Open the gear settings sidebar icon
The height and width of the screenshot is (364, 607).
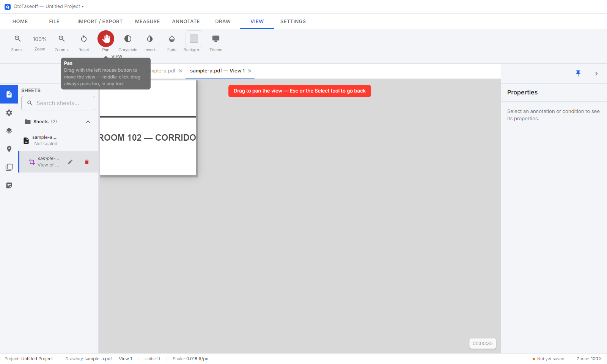pos(9,113)
